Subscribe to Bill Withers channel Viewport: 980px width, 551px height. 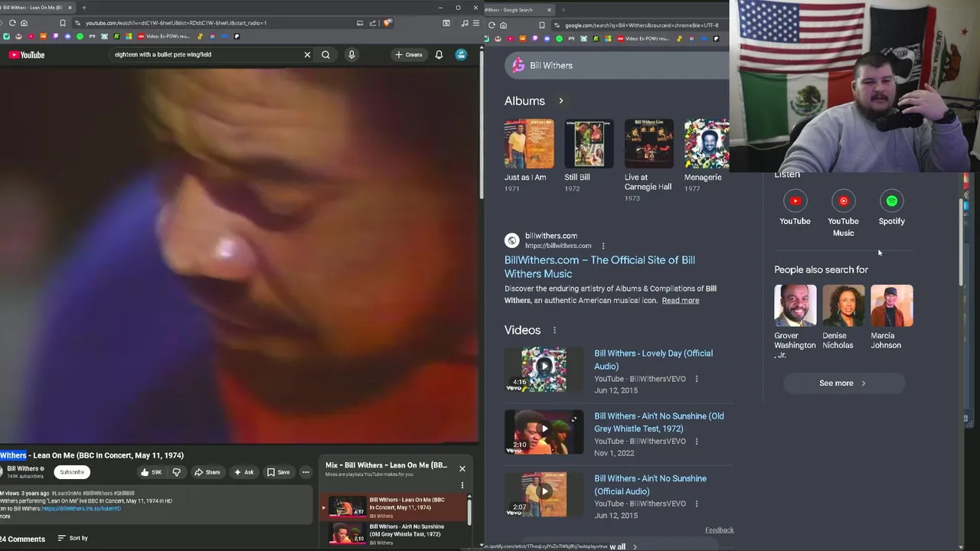click(72, 472)
